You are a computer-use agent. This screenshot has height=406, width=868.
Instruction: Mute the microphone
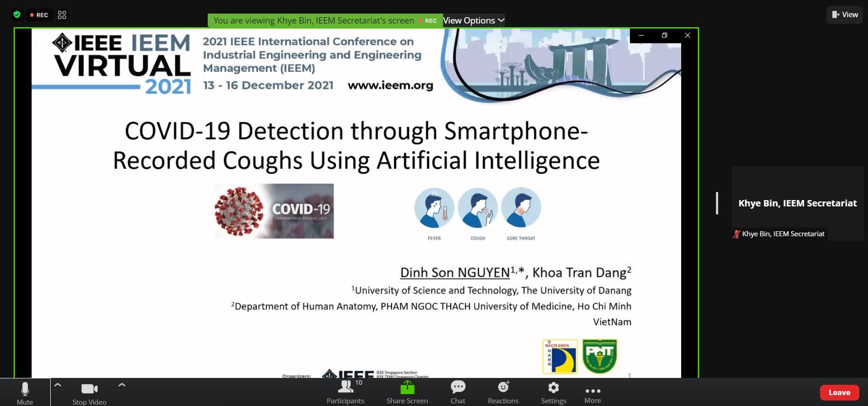[25, 393]
